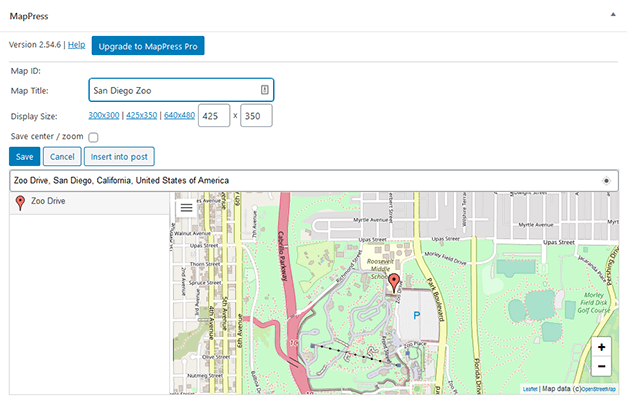Click the icon inside Map Title field

(264, 90)
